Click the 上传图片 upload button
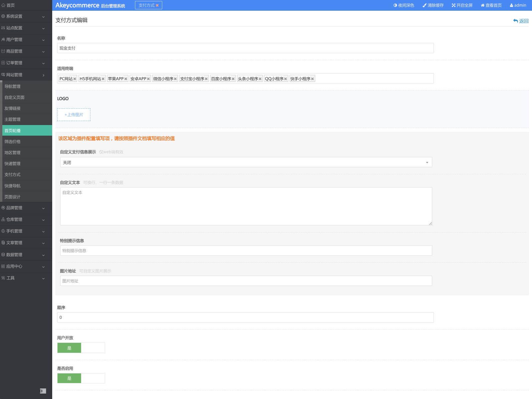Image resolution: width=532 pixels, height=399 pixels. pos(74,115)
